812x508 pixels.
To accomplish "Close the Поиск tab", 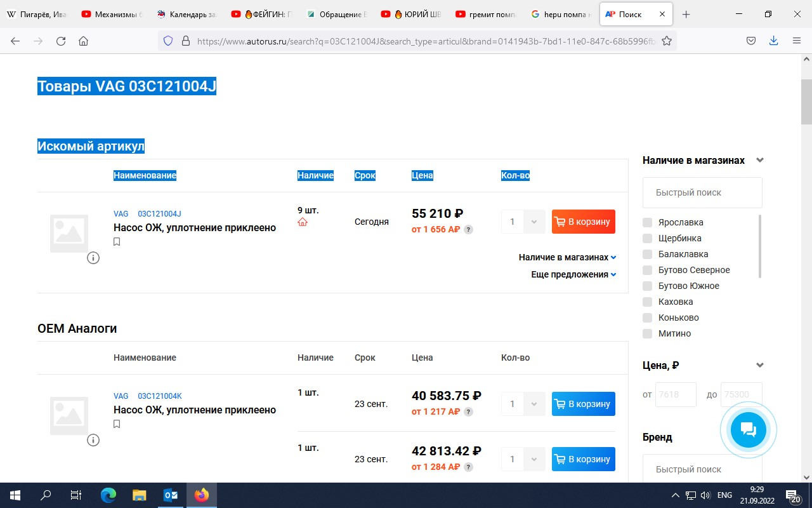I will pyautogui.click(x=662, y=14).
